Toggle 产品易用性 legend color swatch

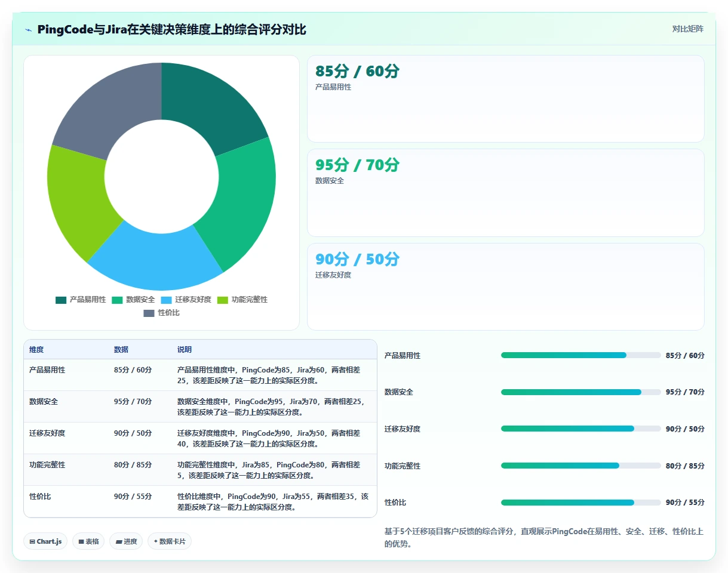[61, 300]
